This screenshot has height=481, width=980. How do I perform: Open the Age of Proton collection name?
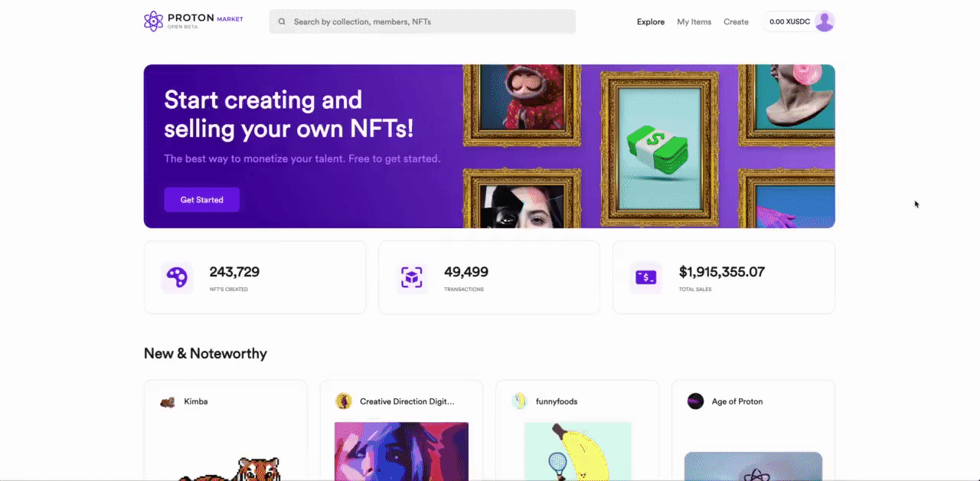pyautogui.click(x=737, y=401)
